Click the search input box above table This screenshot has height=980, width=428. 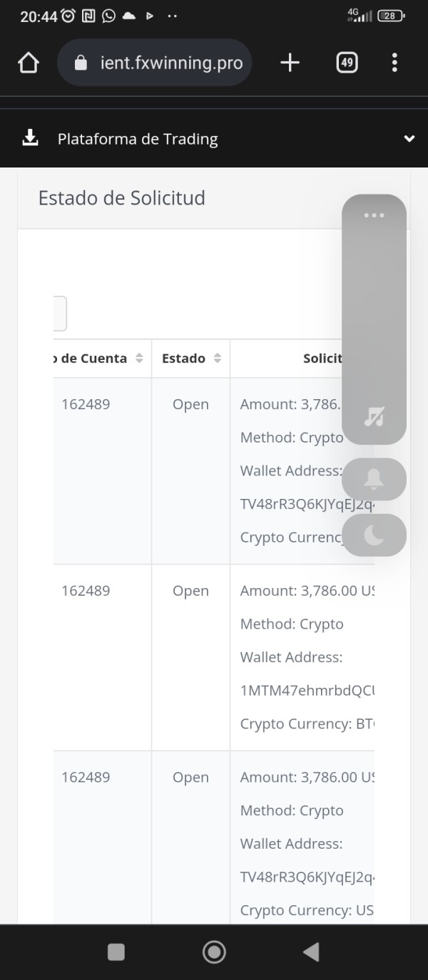tap(60, 314)
